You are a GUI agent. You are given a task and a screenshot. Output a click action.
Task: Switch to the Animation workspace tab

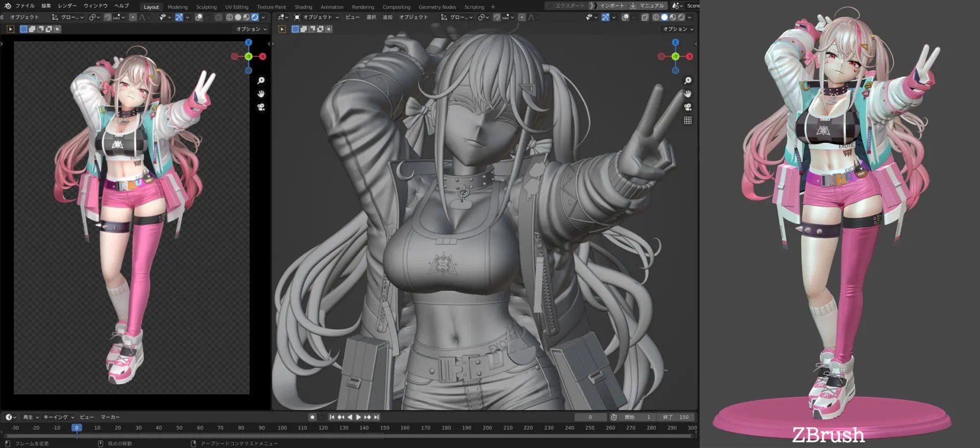point(332,7)
